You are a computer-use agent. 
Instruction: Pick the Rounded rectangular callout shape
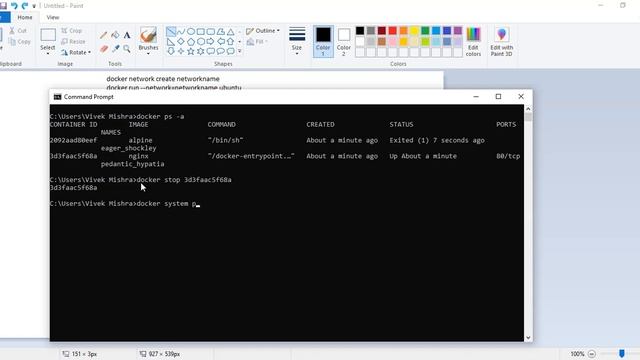211,51
